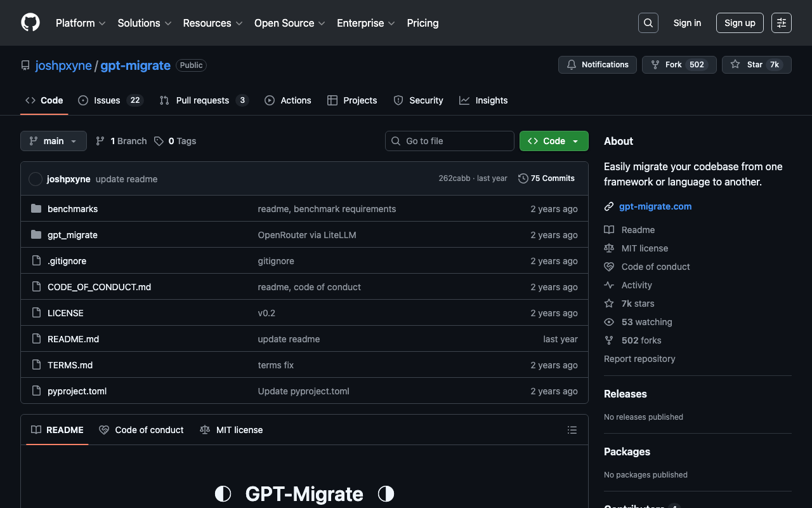The width and height of the screenshot is (812, 508).
Task: Open the pyproject.toml file
Action: point(77,391)
